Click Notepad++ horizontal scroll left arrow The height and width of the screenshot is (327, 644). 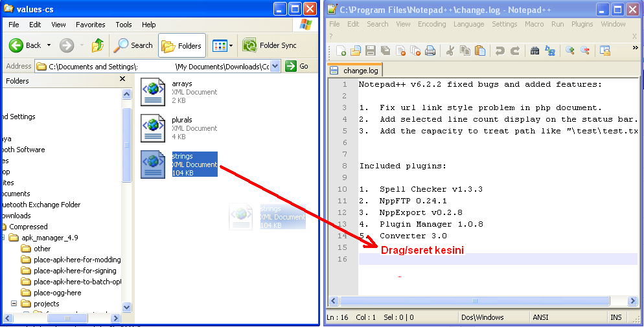click(333, 300)
